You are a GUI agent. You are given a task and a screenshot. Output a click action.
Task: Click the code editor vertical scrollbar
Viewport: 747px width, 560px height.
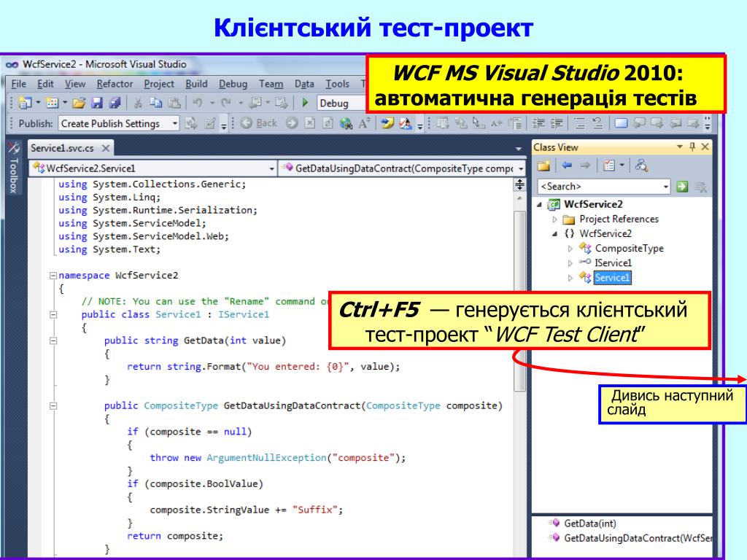[519, 301]
